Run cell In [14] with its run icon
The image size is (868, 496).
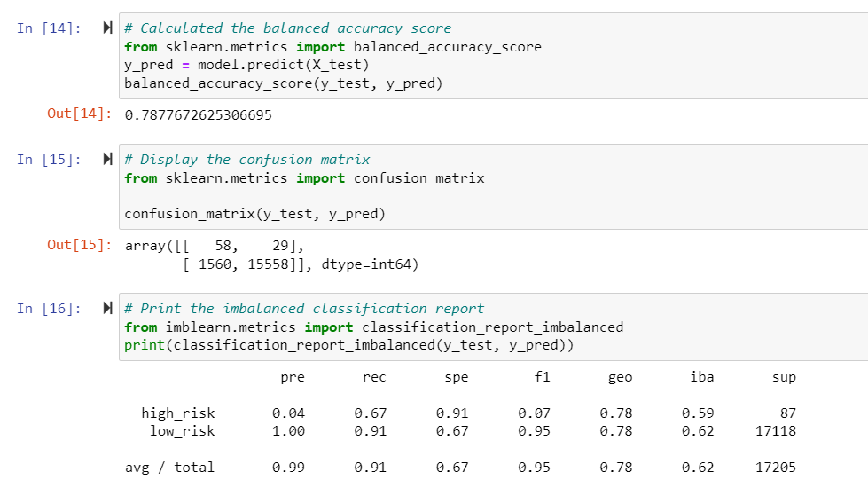click(108, 28)
